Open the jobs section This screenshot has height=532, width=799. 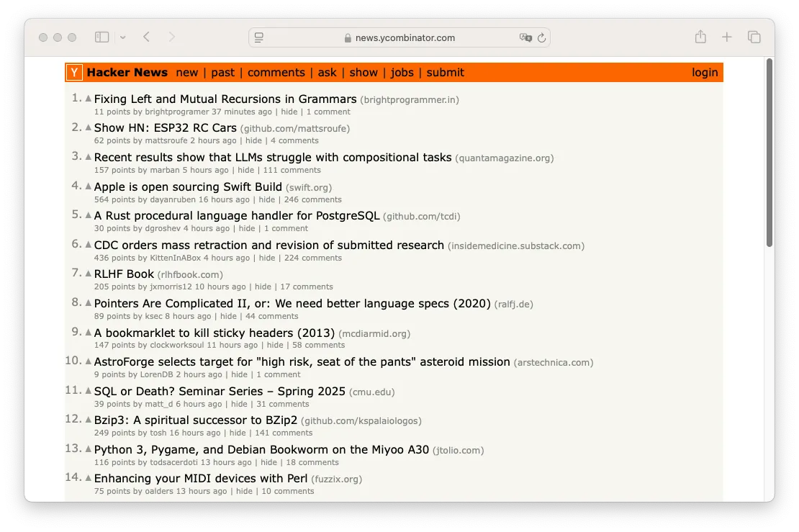click(402, 73)
